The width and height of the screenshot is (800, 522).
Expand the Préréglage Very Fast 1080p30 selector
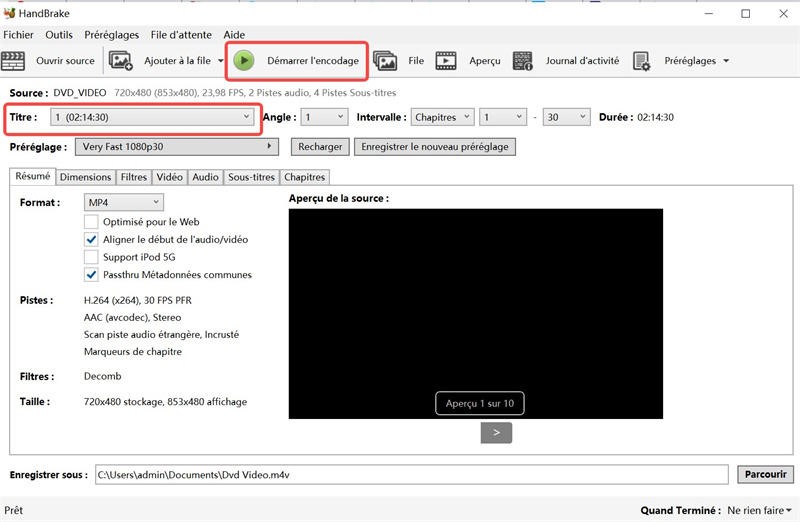tap(177, 146)
